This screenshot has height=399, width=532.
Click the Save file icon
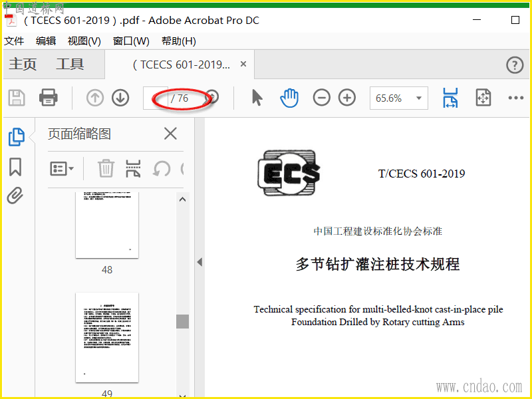pyautogui.click(x=16, y=98)
